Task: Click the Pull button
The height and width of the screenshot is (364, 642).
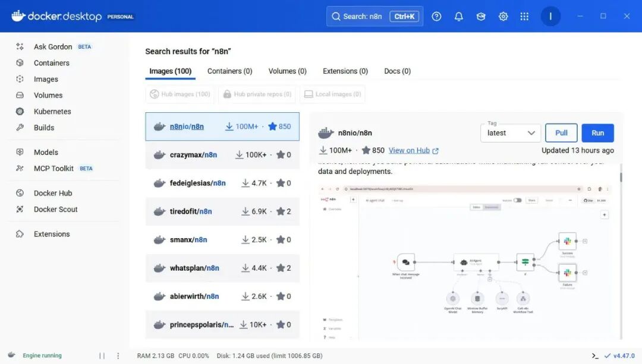Action: pyautogui.click(x=561, y=133)
